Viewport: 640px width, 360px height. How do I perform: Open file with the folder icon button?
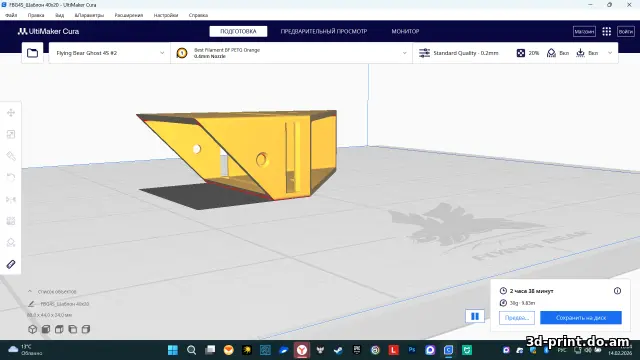32,53
